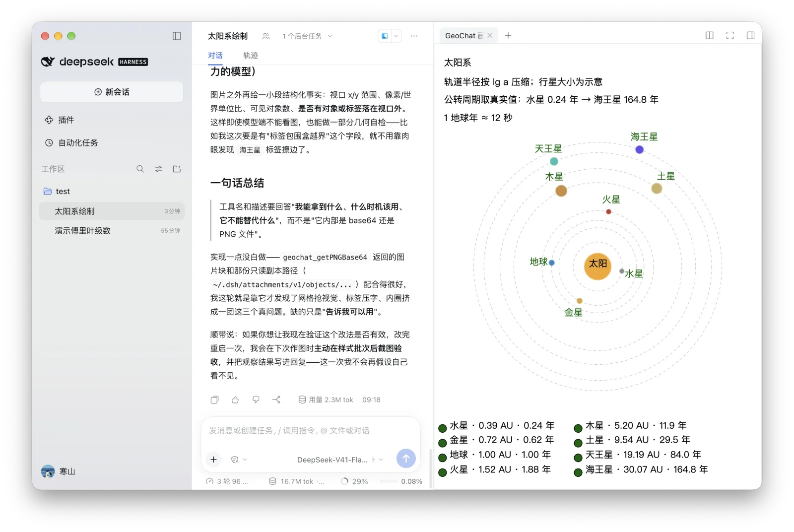Screen dimensions: 794x532
Task: Toggle the right sidebar panel icon
Action: point(750,35)
